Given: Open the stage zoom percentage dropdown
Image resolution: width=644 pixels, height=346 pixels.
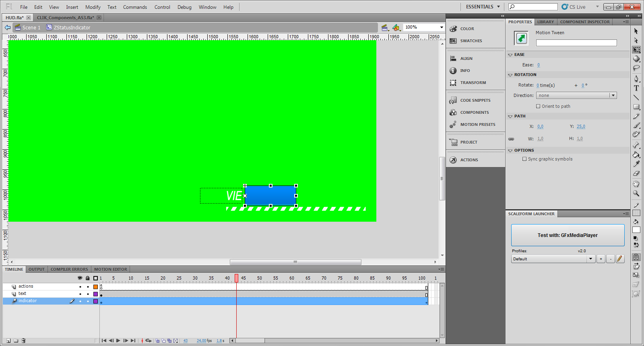Looking at the screenshot, I should [442, 27].
